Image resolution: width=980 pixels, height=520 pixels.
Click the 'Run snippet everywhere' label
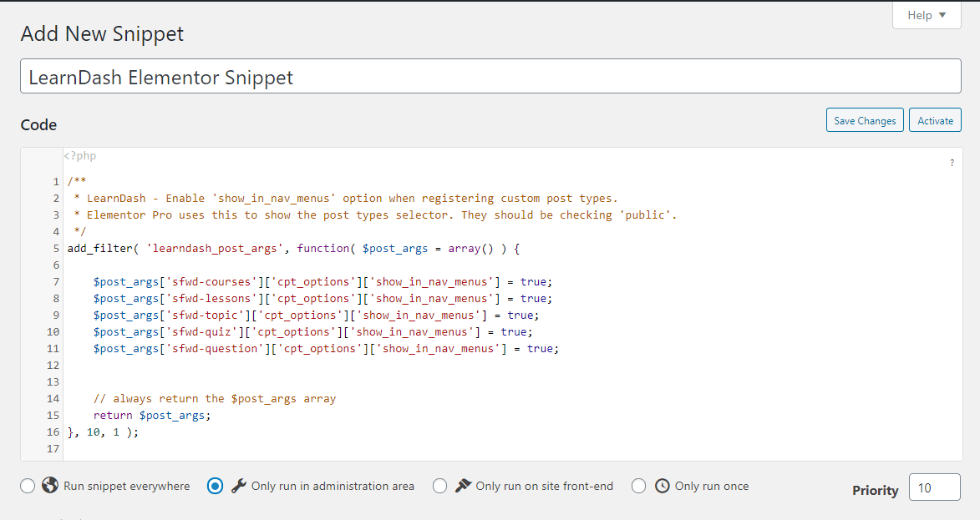(127, 486)
